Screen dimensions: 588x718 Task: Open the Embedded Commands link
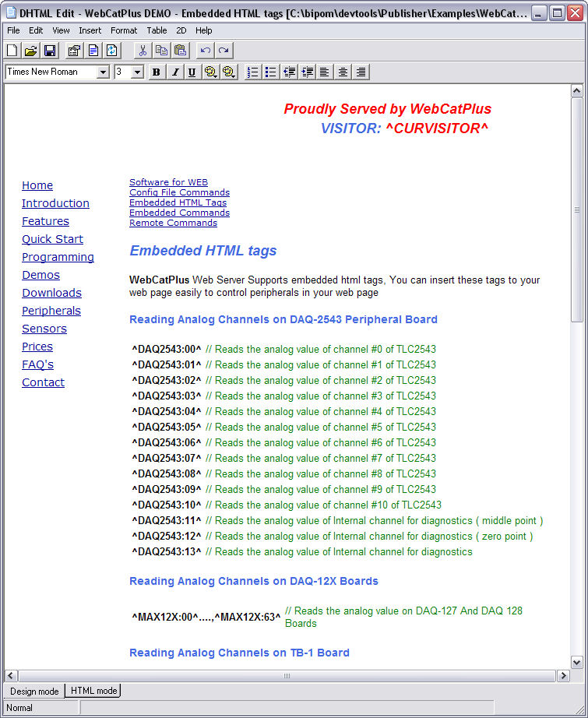pos(179,213)
